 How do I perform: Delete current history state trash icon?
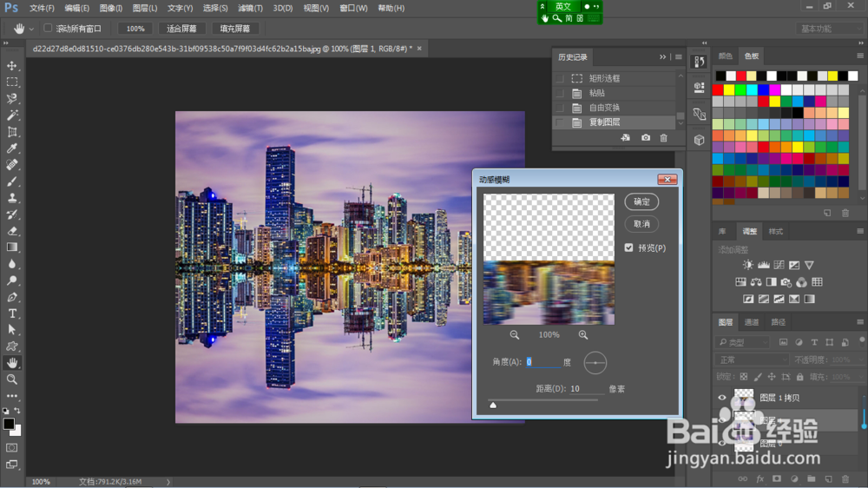[x=664, y=137]
